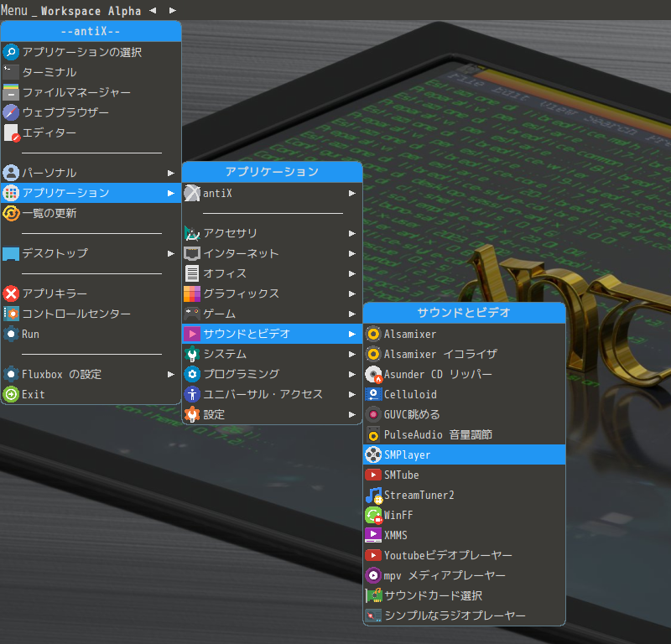Click the Alsamixer equalizer icon
The image size is (671, 644).
[373, 354]
